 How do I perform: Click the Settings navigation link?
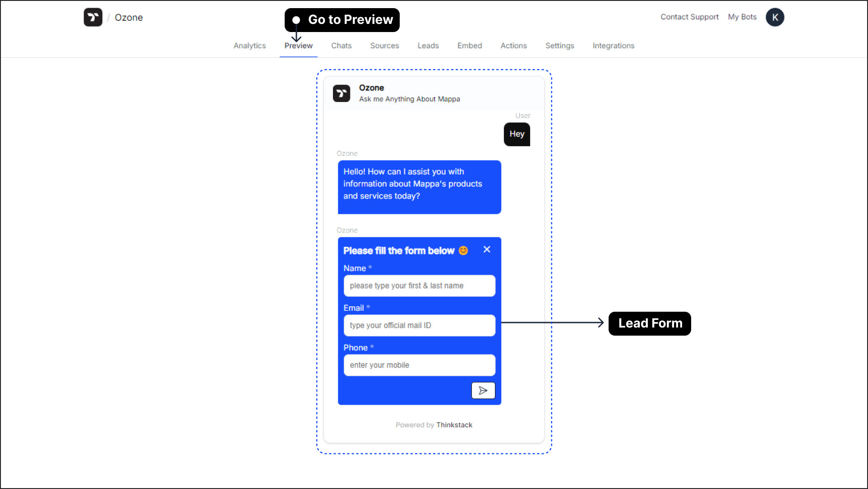560,45
